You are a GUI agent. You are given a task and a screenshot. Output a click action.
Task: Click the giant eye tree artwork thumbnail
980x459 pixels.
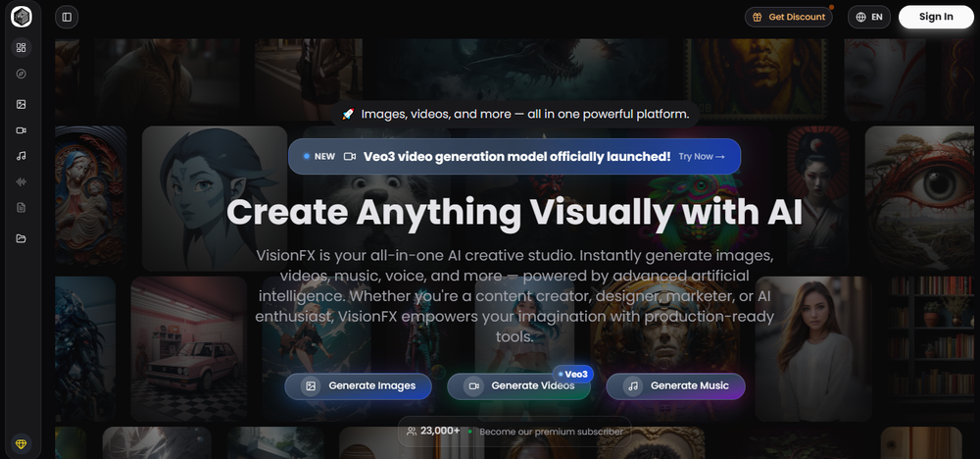coord(919,198)
